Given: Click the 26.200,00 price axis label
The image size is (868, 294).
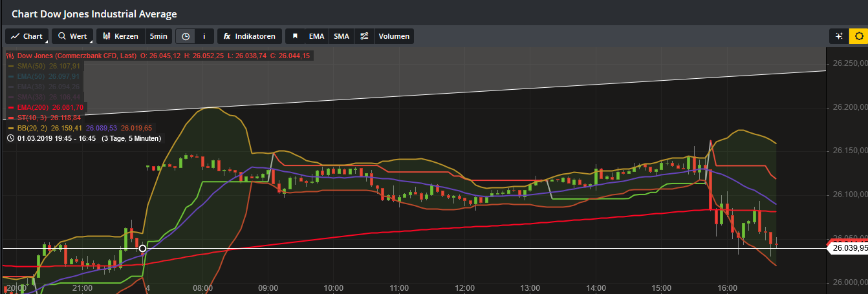Looking at the screenshot, I should (x=849, y=107).
